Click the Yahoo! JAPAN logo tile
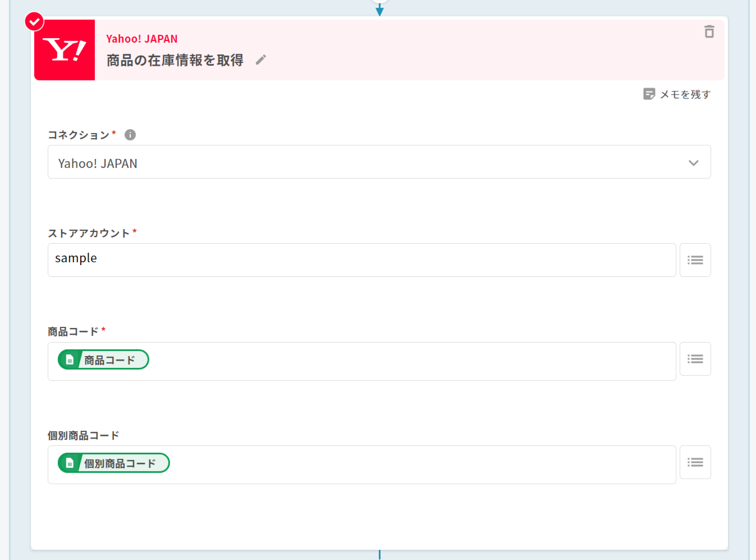Screen dimensions: 756x560 pos(65,50)
